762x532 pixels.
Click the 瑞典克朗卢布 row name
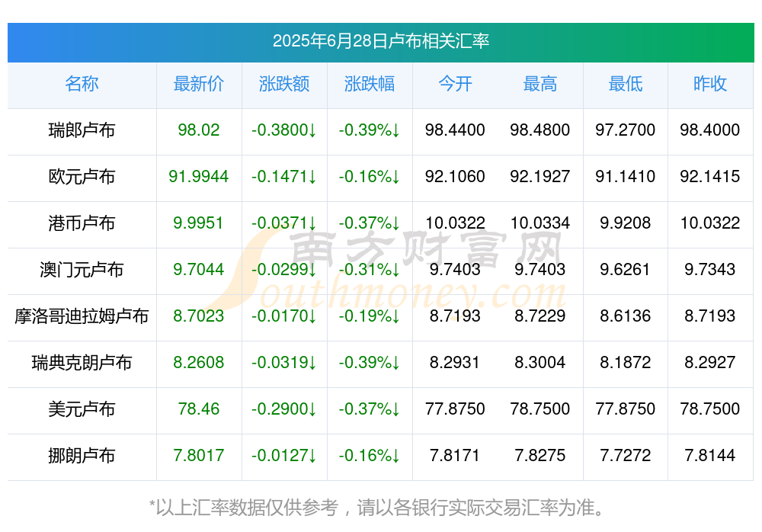(x=82, y=362)
